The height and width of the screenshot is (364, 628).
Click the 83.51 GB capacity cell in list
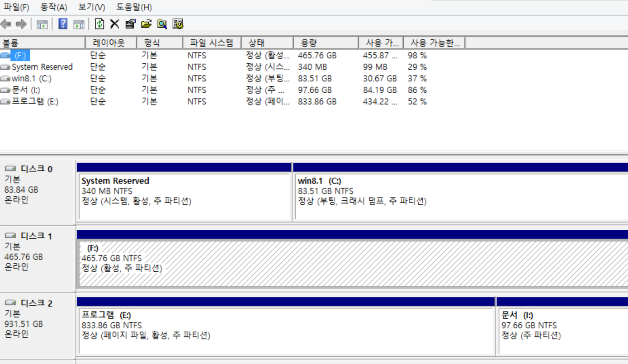pos(315,78)
